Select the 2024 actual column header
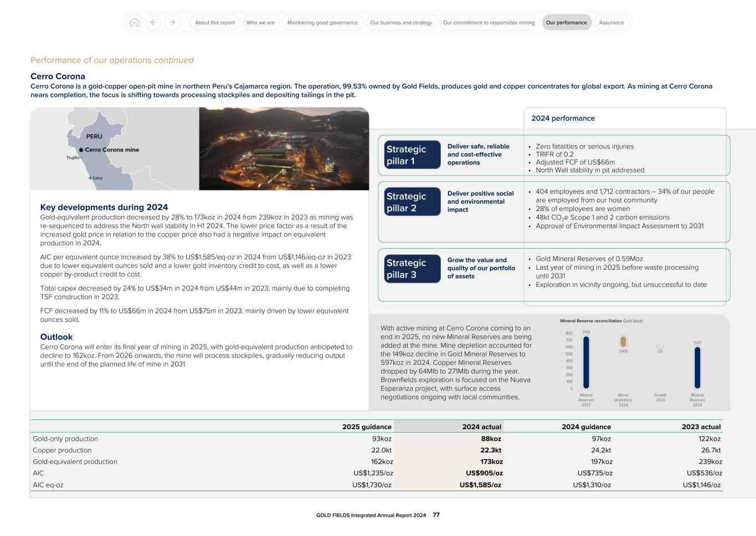 481,426
